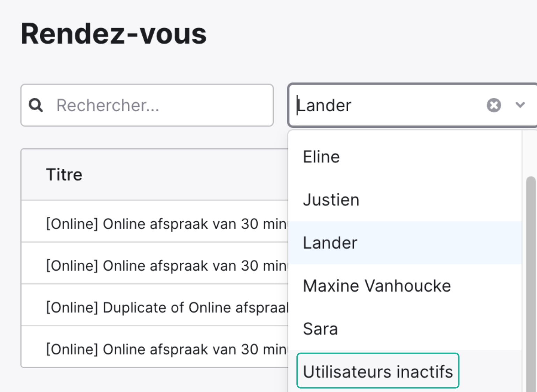This screenshot has height=392, width=537.
Task: Clear the Lander selection with the x icon
Action: point(494,105)
